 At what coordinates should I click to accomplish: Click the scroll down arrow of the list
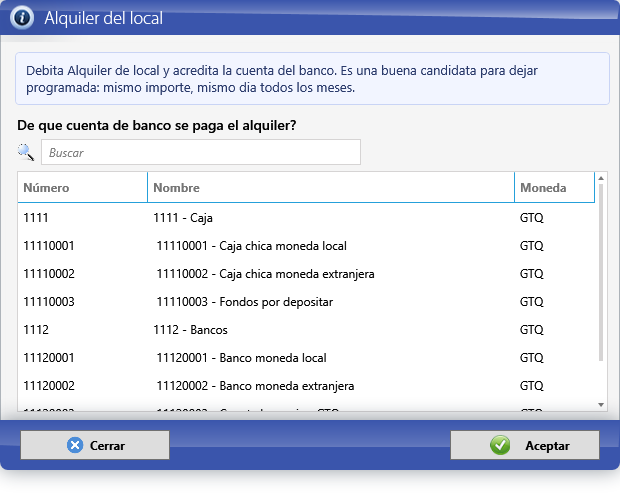click(601, 404)
